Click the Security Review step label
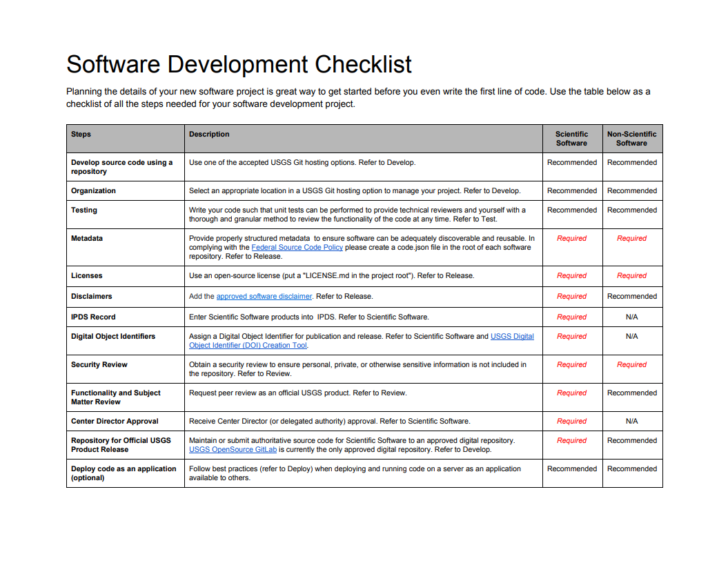The height and width of the screenshot is (563, 728). click(99, 364)
